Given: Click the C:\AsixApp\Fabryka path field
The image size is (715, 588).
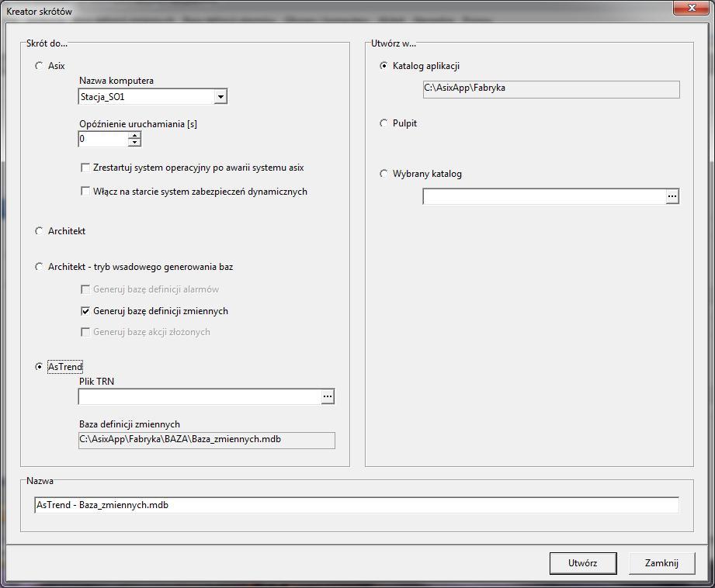Looking at the screenshot, I should click(551, 89).
